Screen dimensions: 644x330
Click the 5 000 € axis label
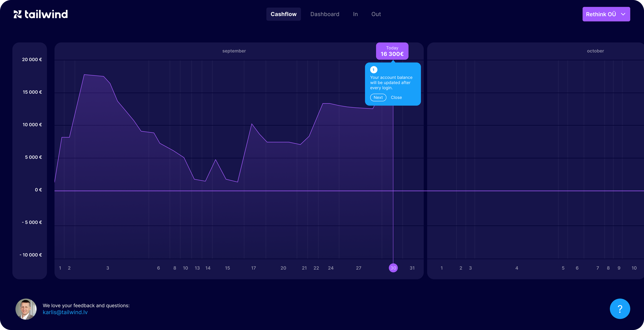[x=33, y=157]
